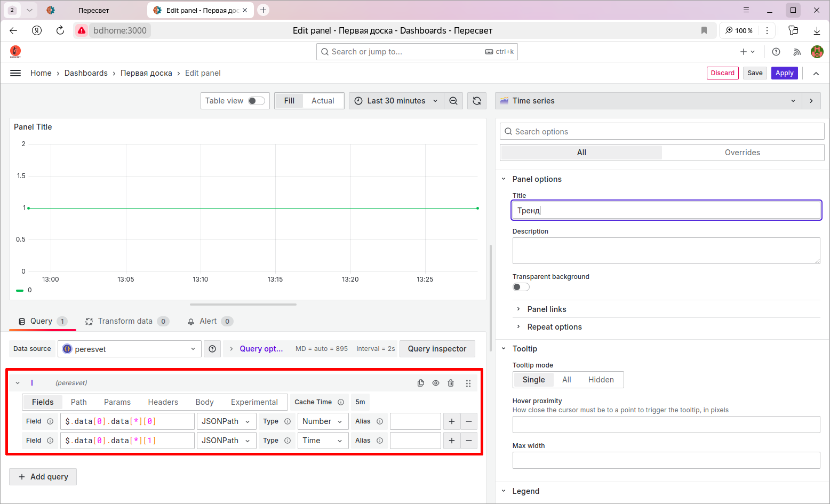Toggle the Table view switch
This screenshot has width=830, height=504.
257,101
